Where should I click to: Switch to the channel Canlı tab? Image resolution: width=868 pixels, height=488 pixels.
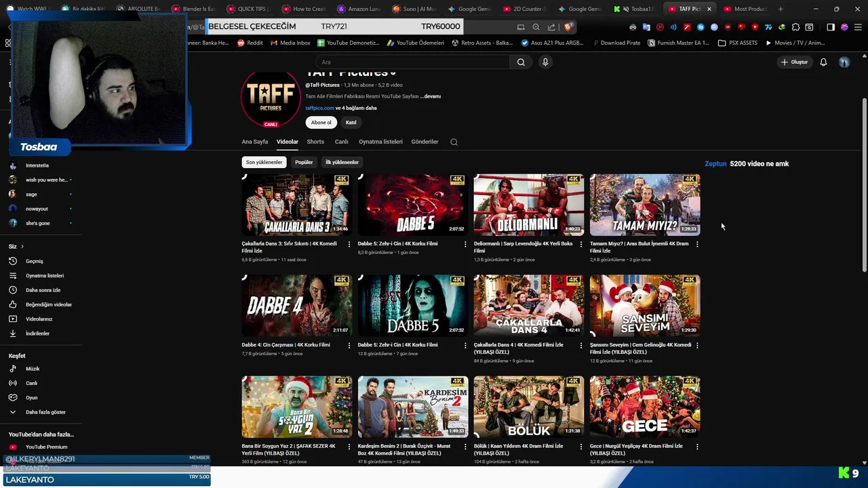[x=341, y=142]
